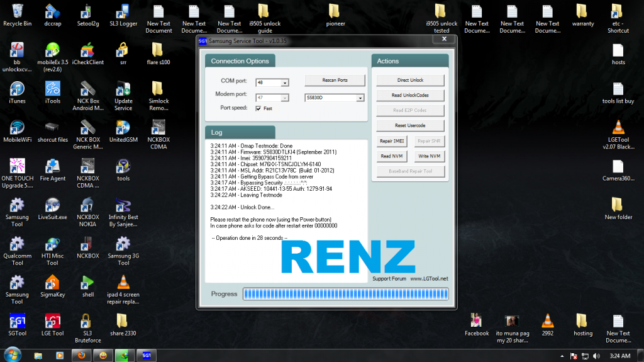This screenshot has width=644, height=362.
Task: Open the i9505 unlock guide folder
Action: (x=265, y=19)
